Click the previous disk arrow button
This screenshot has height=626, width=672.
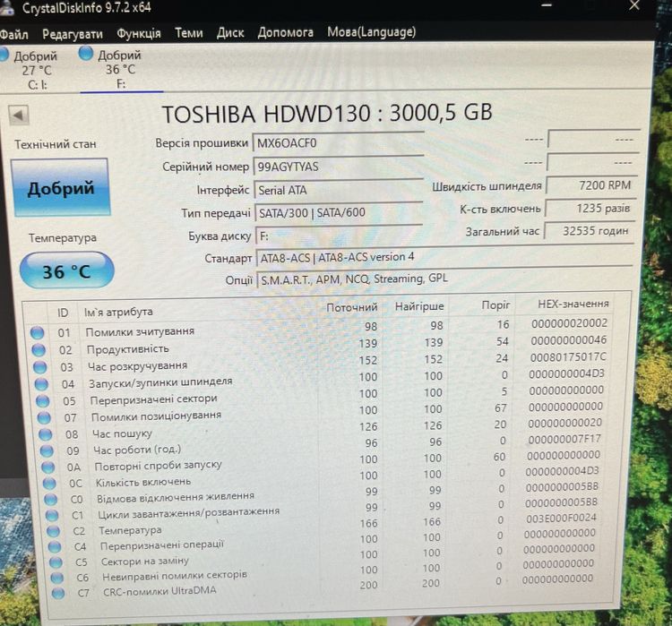click(19, 115)
